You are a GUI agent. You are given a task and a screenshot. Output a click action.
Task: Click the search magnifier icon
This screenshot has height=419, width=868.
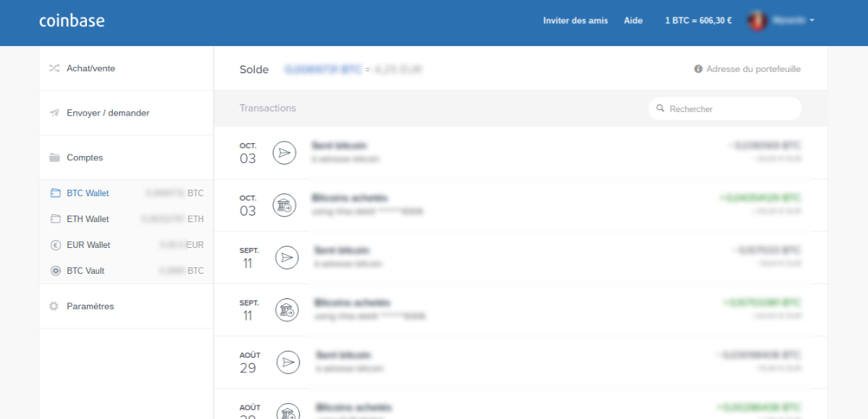click(661, 109)
